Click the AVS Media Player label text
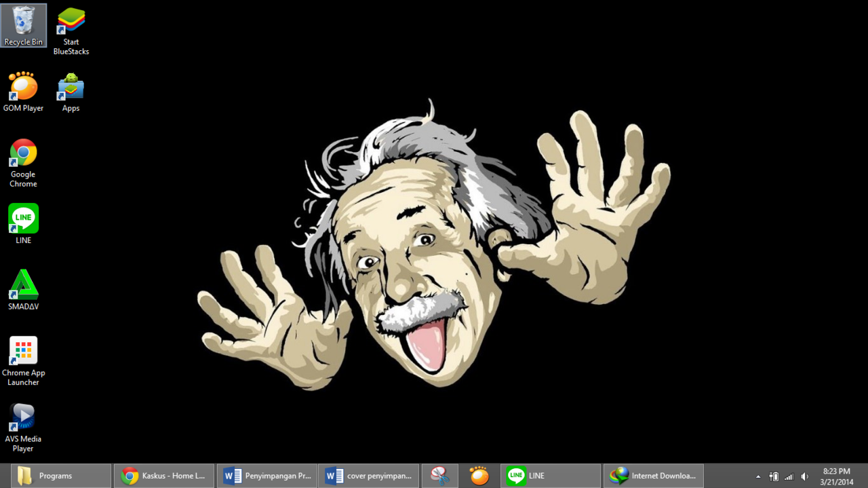868x488 pixels. tap(23, 444)
